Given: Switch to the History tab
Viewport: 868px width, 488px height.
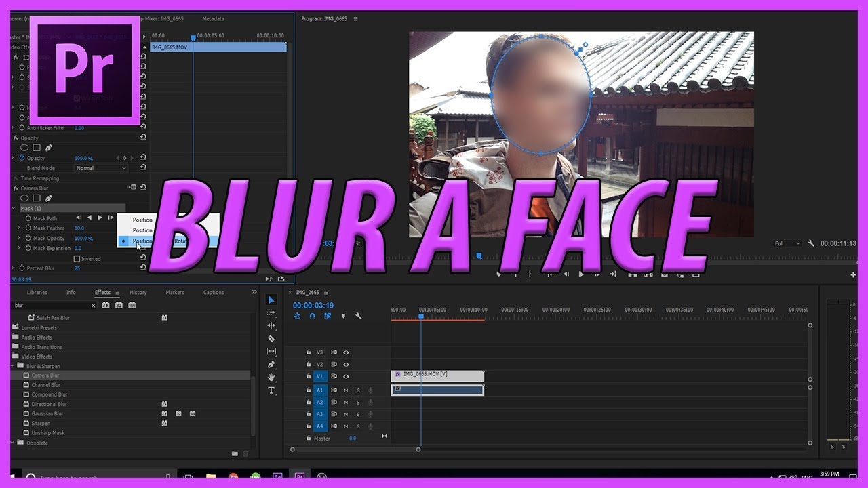Looking at the screenshot, I should click(x=138, y=292).
